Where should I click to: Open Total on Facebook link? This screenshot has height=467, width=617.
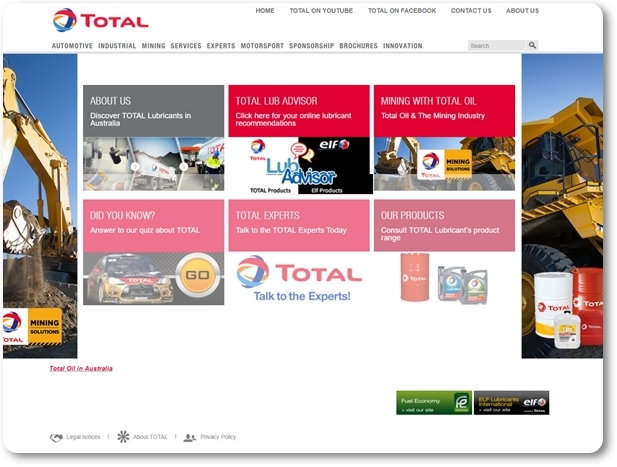tap(402, 11)
